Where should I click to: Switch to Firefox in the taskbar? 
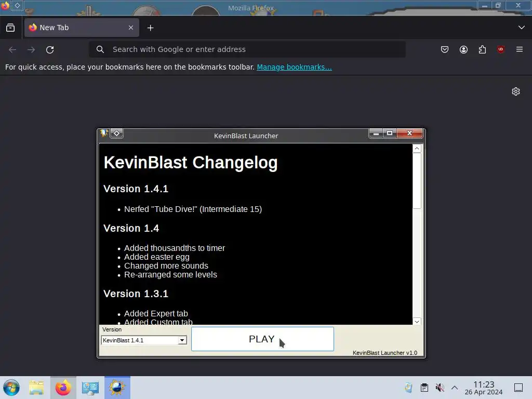pyautogui.click(x=63, y=388)
